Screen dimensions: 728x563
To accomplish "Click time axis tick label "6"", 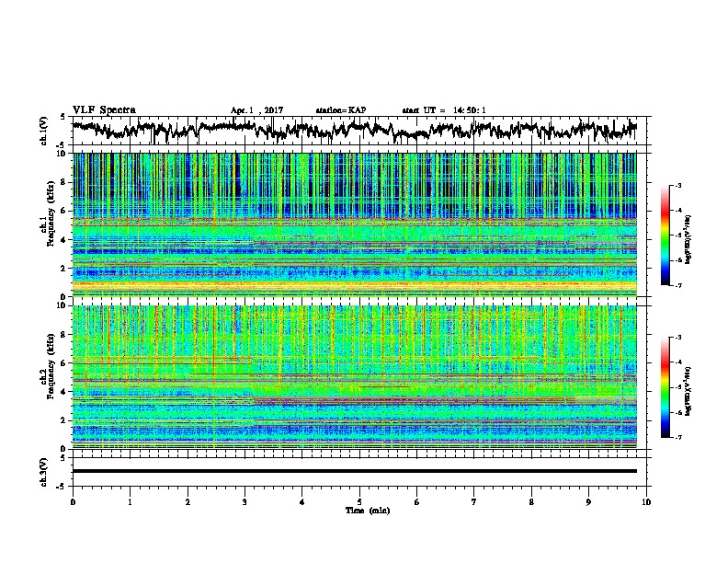I will [x=416, y=502].
